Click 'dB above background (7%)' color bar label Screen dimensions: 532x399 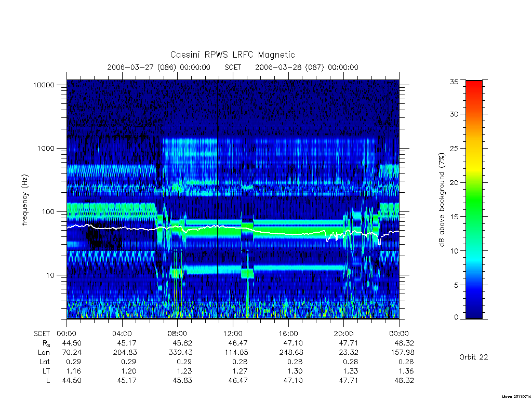(x=442, y=200)
